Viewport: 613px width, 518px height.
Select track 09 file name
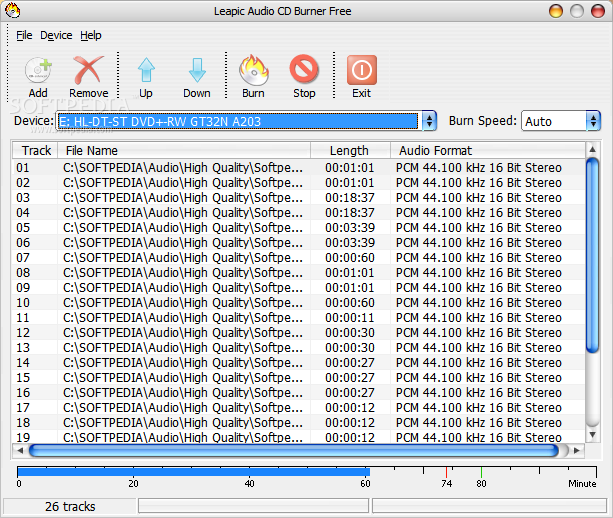point(183,288)
